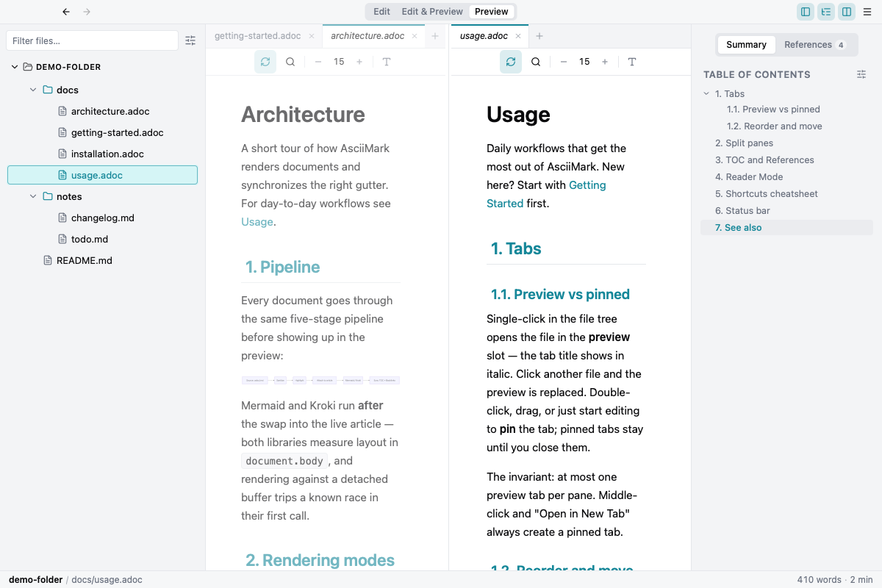Switch to Preview mode
This screenshot has width=882, height=588.
click(492, 12)
